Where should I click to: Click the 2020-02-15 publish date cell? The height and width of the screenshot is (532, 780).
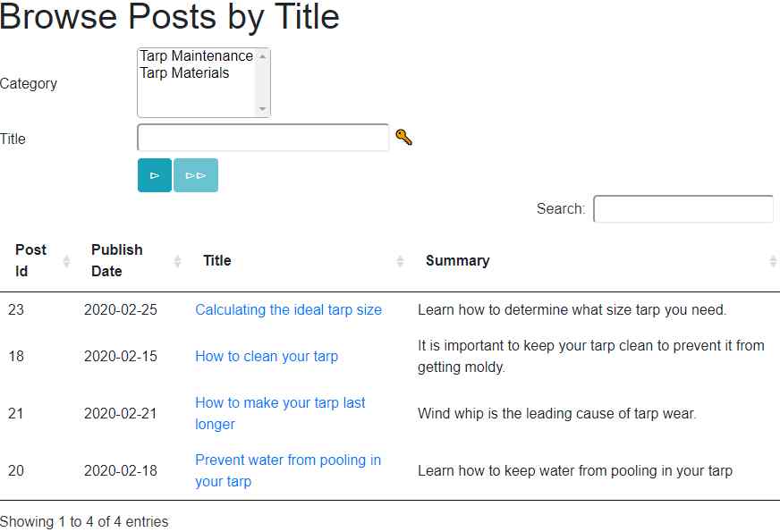pos(120,357)
